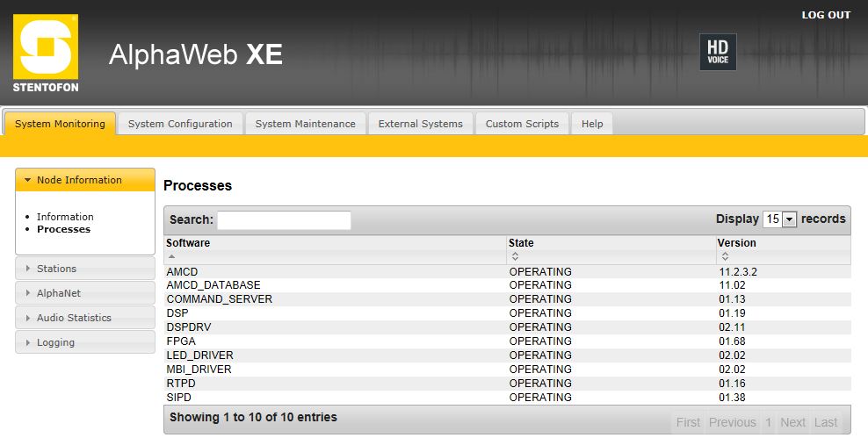This screenshot has width=868, height=438.
Task: Select the AMCD process row
Action: pyautogui.click(x=508, y=271)
